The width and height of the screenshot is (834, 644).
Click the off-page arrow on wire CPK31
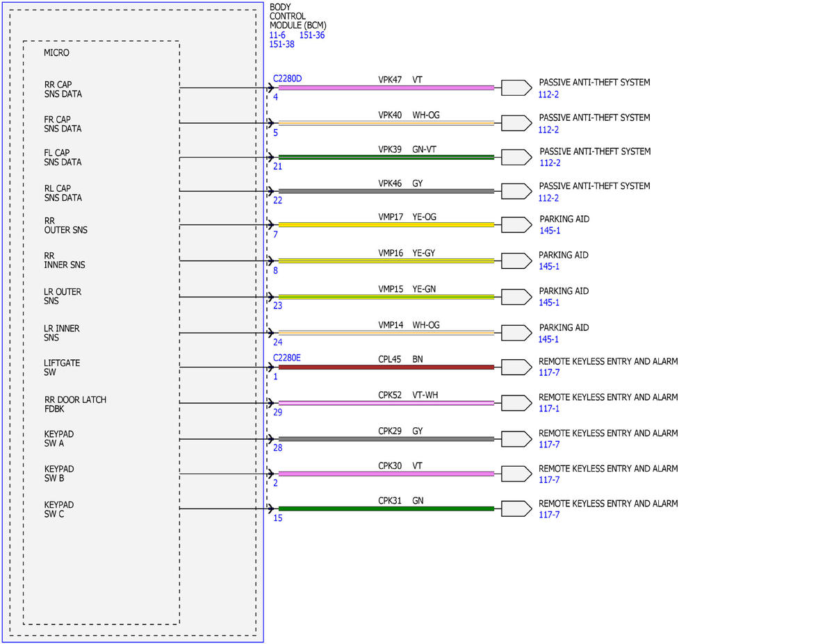[x=516, y=509]
